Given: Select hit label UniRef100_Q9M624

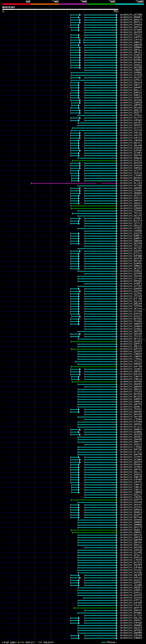Looking at the screenshot, I should pos(131,266).
